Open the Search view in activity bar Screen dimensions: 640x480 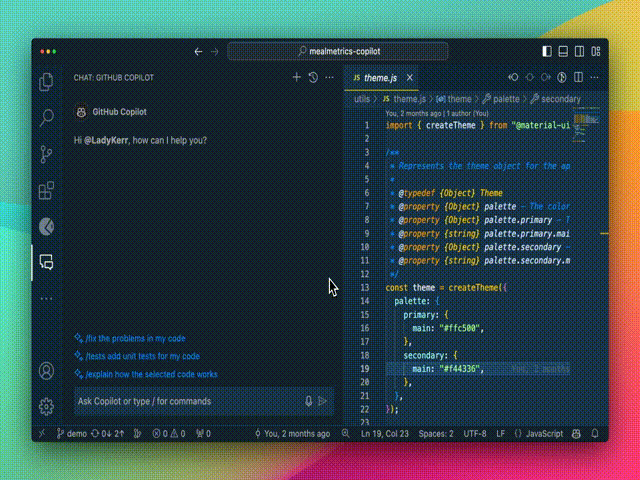click(46, 119)
